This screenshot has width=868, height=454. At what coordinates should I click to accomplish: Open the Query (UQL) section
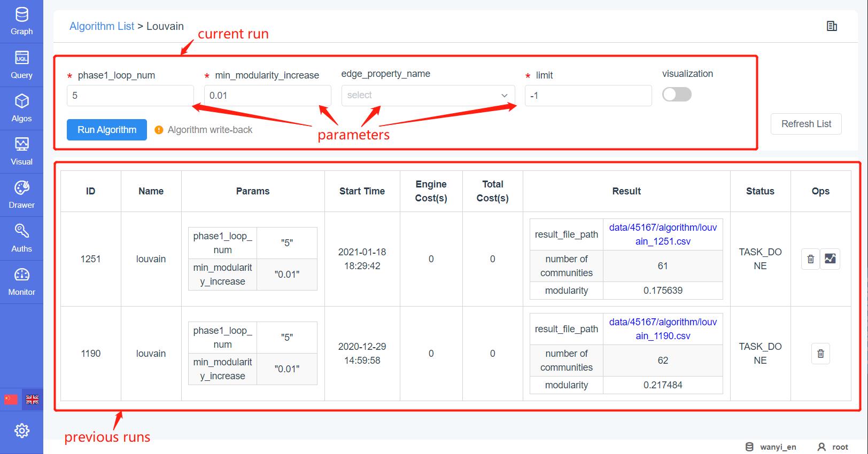point(21,65)
